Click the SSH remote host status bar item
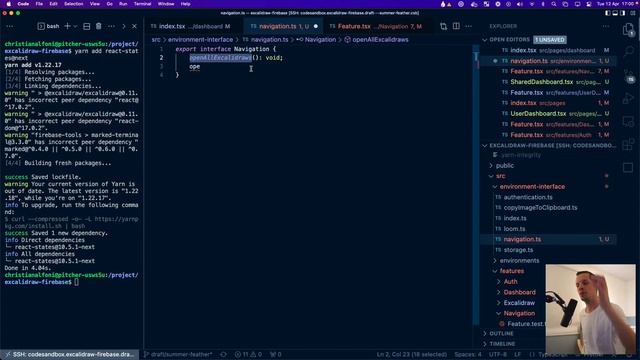This screenshot has height=360, width=640. (x=70, y=354)
